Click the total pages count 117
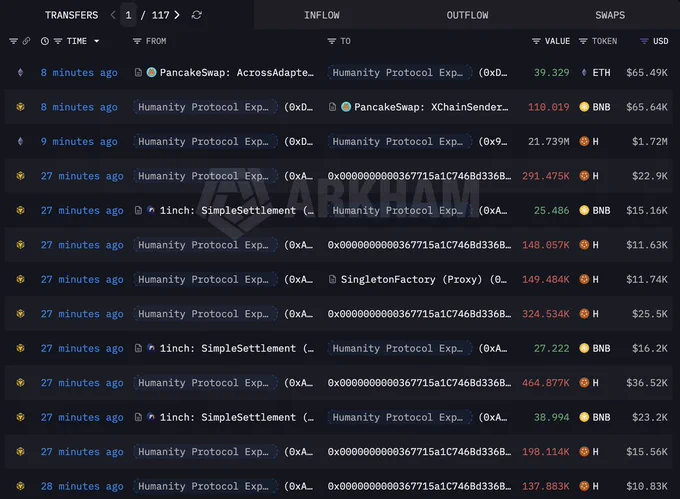Image resolution: width=680 pixels, height=499 pixels. click(x=160, y=15)
